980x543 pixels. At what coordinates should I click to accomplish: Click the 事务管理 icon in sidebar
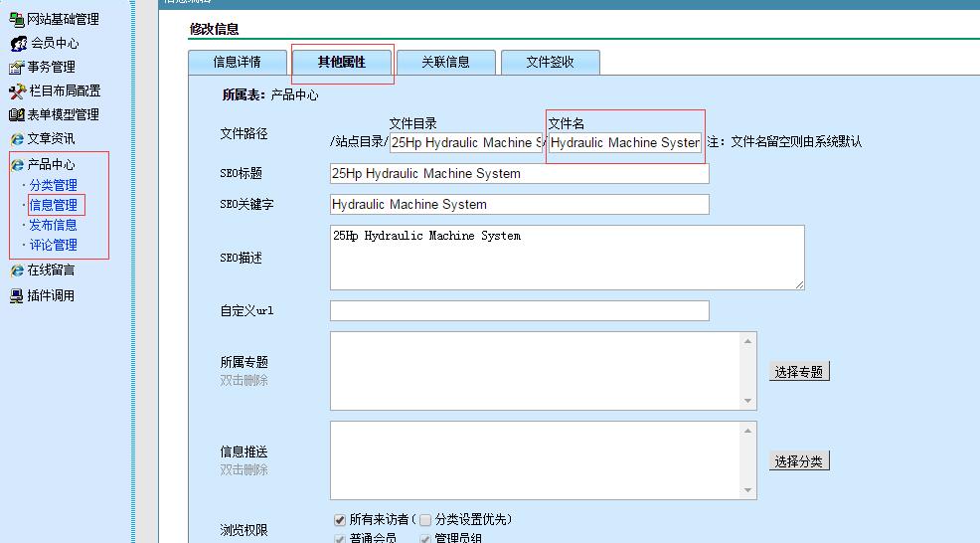tap(17, 67)
